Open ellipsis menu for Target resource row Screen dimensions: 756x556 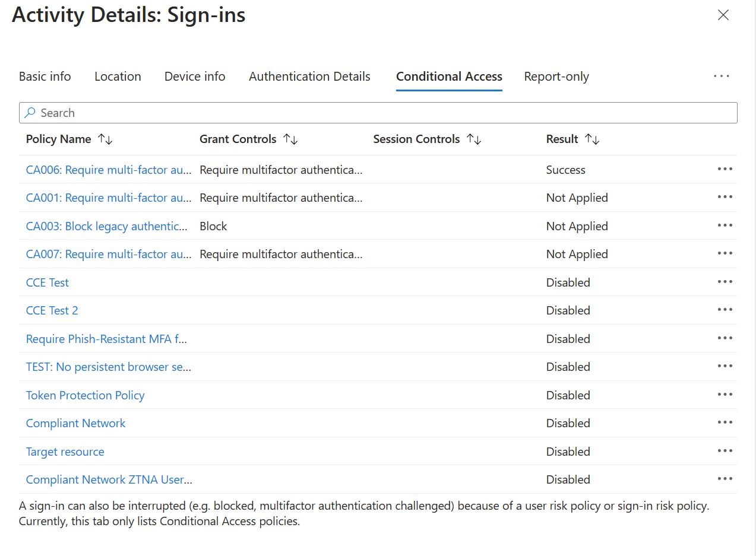(725, 451)
